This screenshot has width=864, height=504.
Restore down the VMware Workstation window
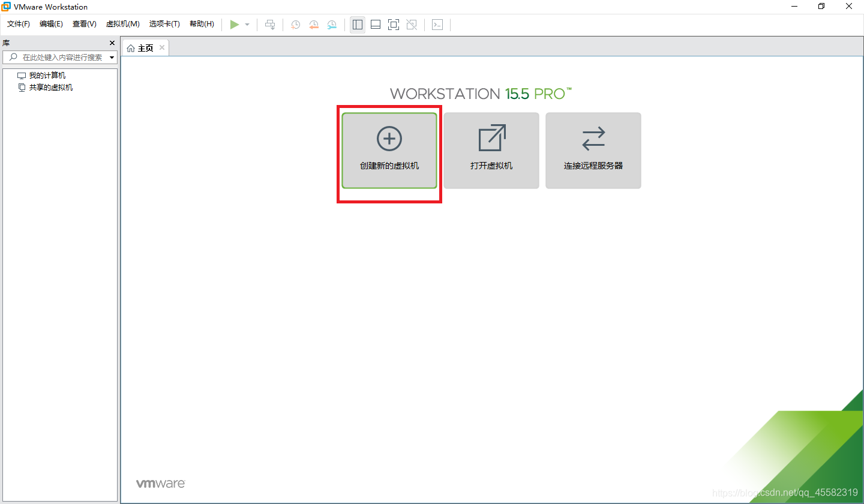pos(821,7)
